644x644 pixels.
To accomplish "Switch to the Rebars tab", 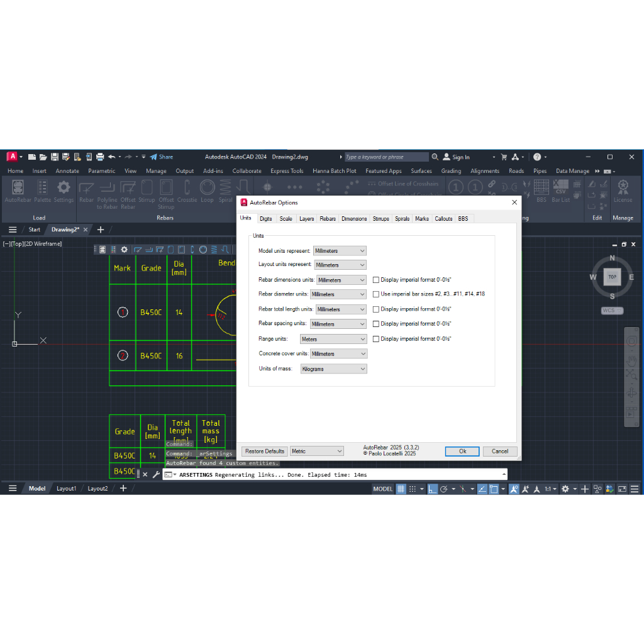I will (327, 219).
